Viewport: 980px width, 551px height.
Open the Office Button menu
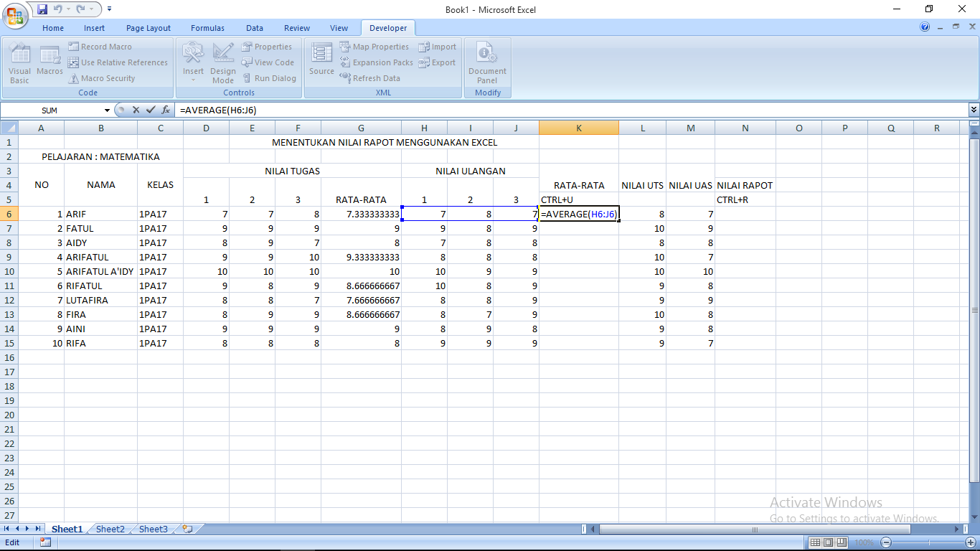14,14
